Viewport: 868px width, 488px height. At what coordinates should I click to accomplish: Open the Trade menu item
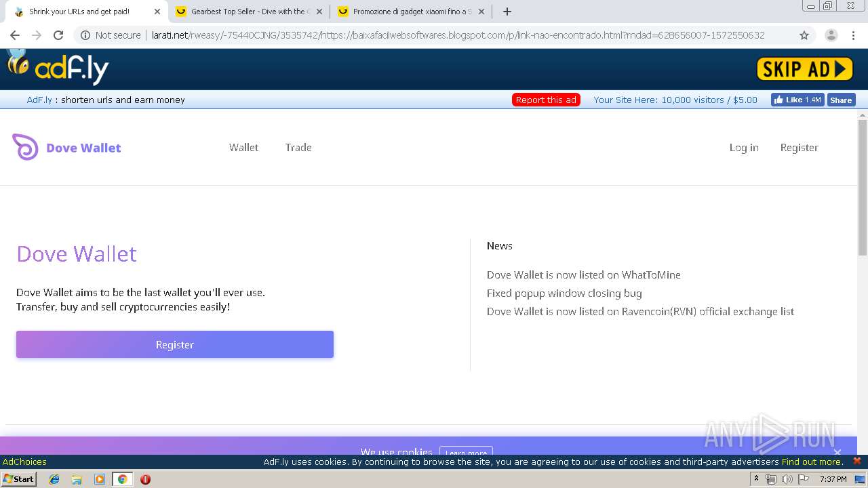[x=298, y=147]
